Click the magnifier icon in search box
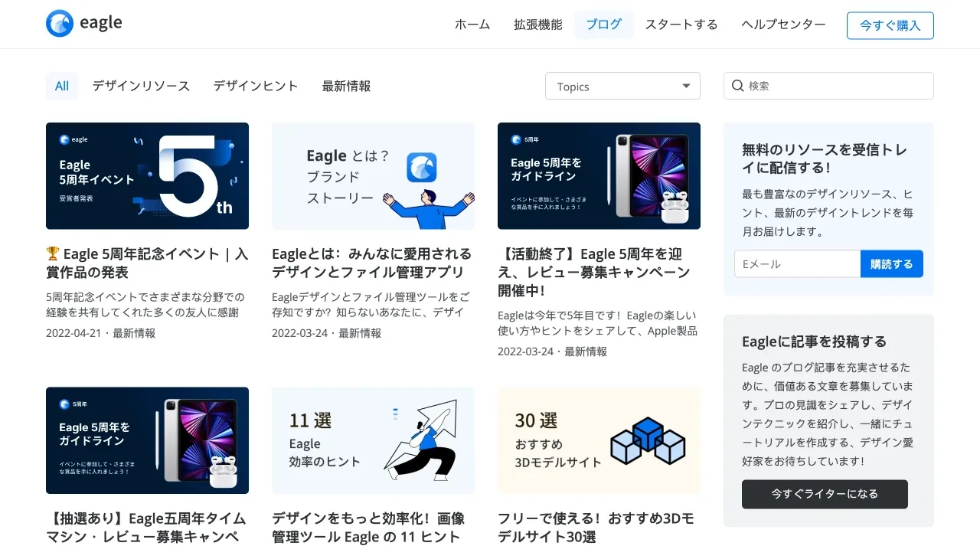The height and width of the screenshot is (546, 980). coord(738,86)
